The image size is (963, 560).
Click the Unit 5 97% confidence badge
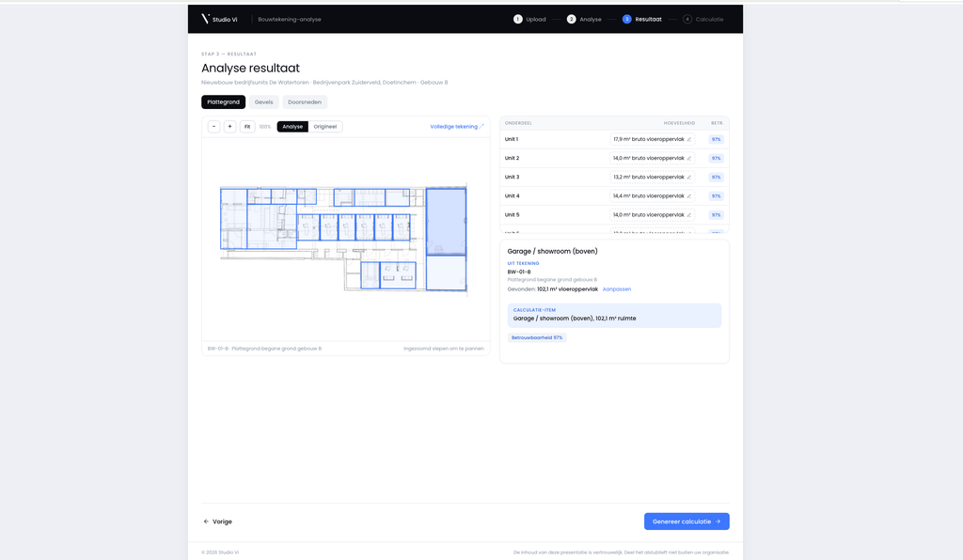(716, 214)
